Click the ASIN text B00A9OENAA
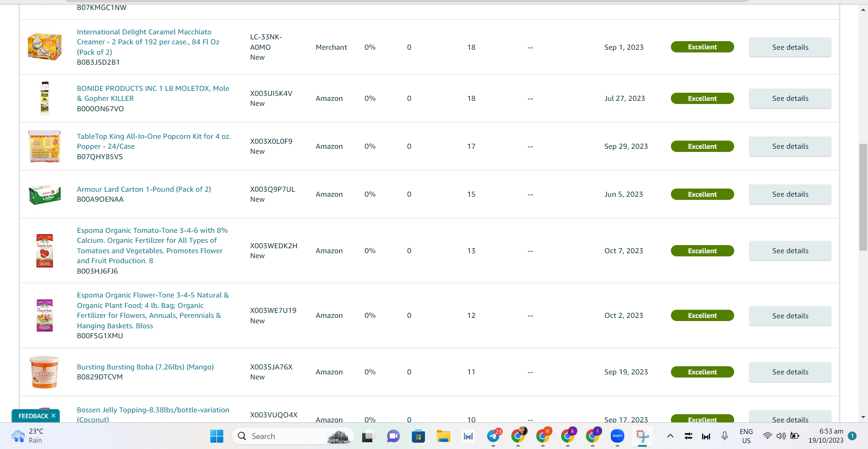This screenshot has width=868, height=449. 100,199
